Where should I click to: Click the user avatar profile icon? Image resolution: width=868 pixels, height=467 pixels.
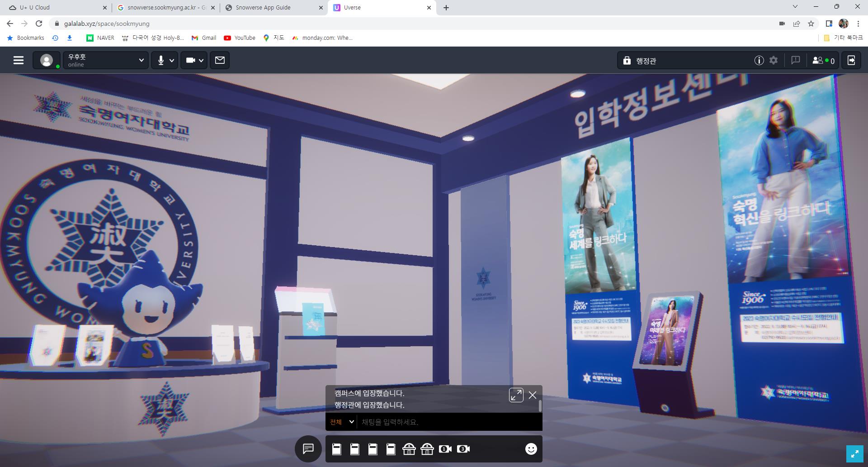point(47,60)
